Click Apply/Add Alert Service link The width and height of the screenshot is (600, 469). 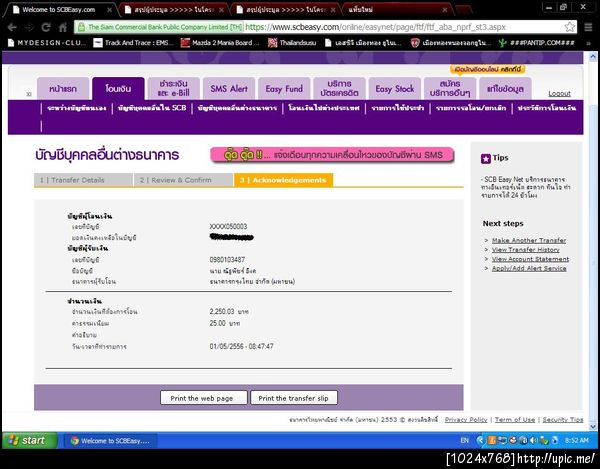click(x=529, y=269)
